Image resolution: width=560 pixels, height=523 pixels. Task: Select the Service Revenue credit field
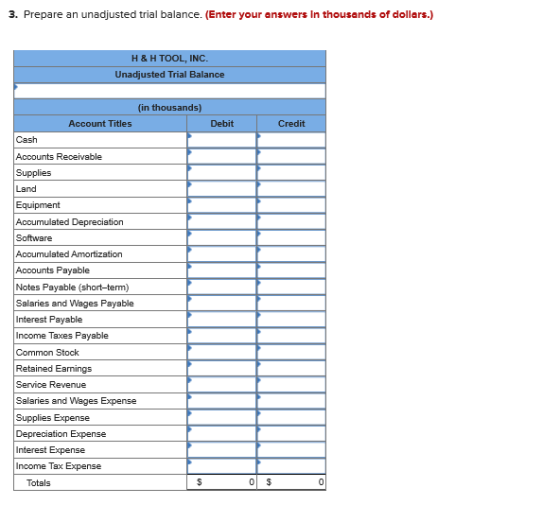coord(291,385)
